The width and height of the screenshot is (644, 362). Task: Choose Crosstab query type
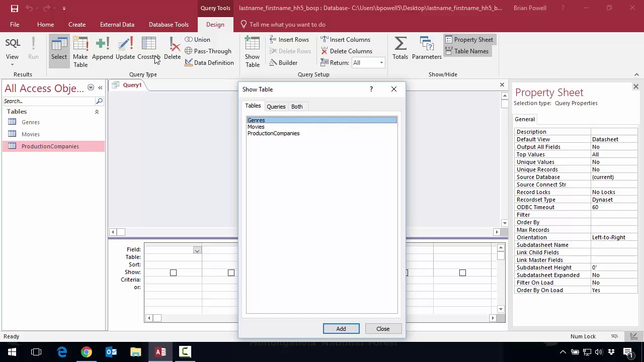click(148, 49)
